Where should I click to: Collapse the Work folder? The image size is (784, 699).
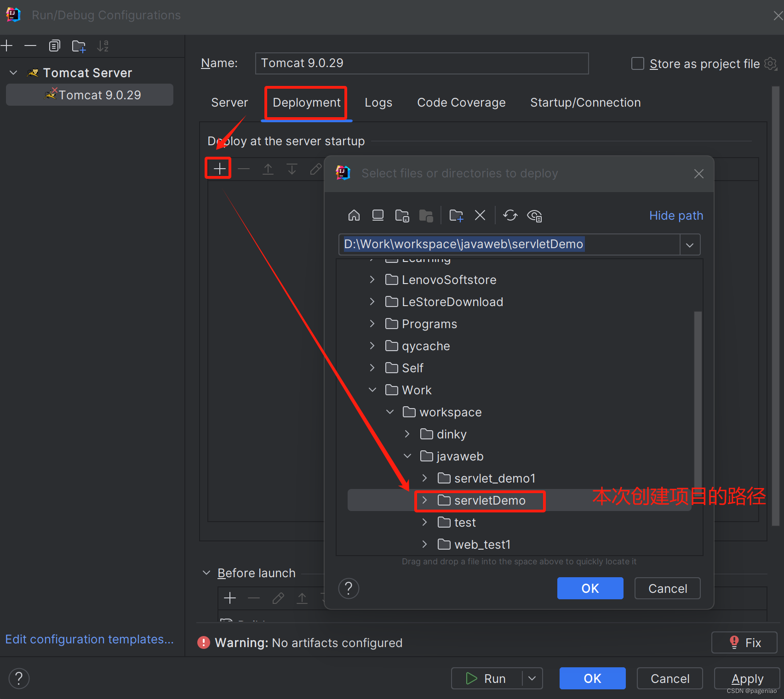[372, 390]
